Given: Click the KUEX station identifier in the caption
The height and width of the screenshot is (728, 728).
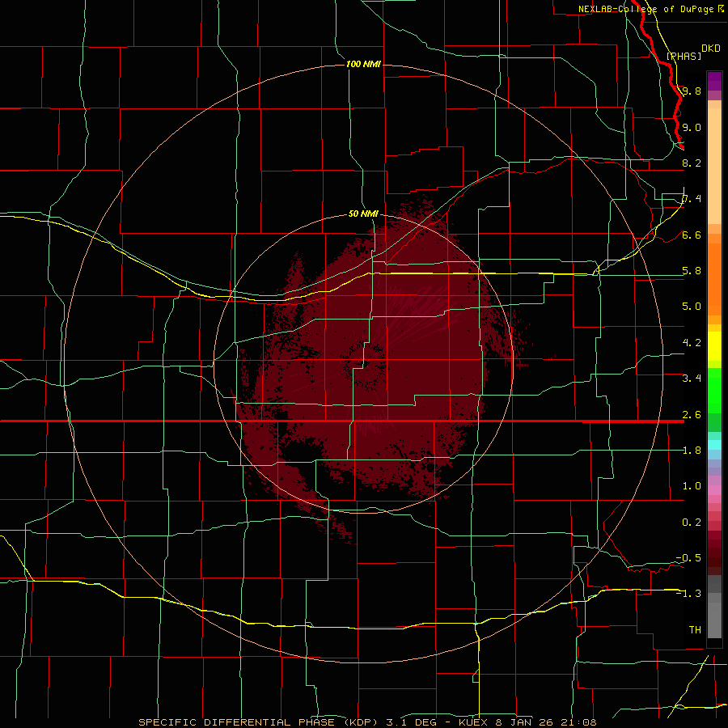Looking at the screenshot, I should 473,722.
